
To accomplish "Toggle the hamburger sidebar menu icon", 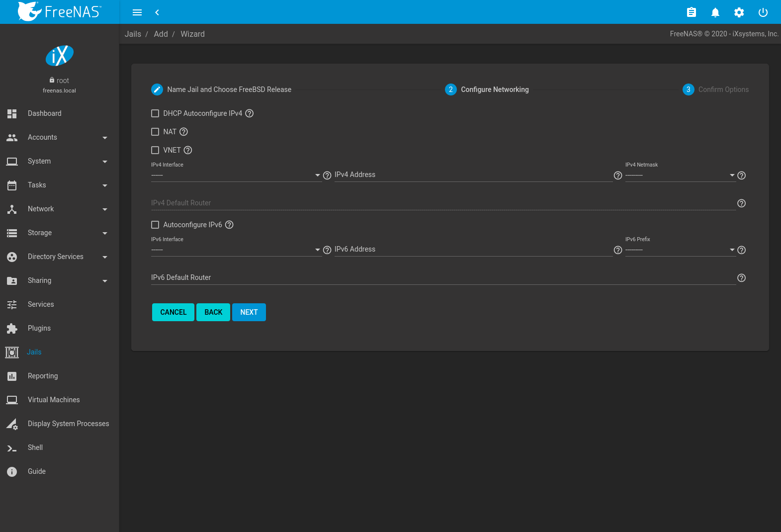I will [137, 12].
